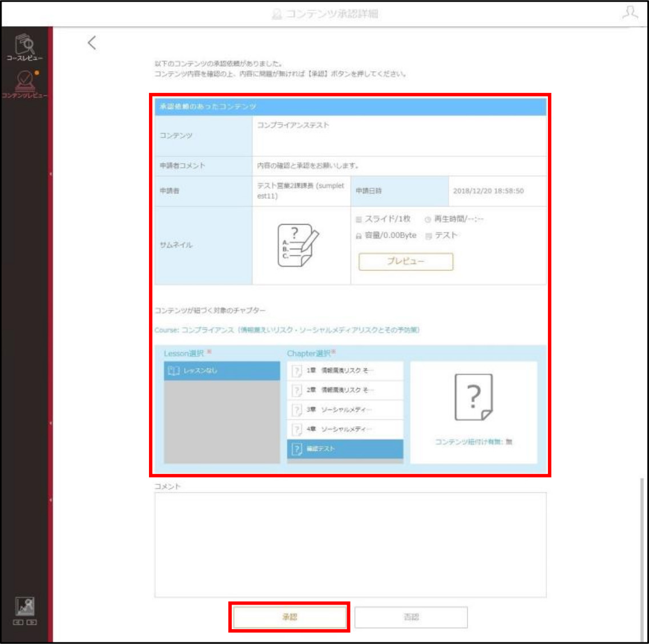Click the previous arrow under the sidebar image icon
649x644 pixels.
tap(18, 622)
